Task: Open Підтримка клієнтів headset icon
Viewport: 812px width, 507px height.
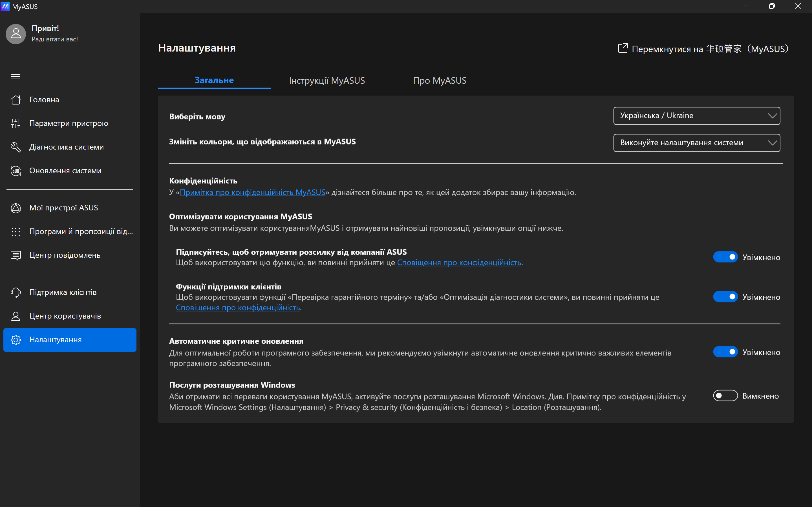Action: (x=16, y=292)
